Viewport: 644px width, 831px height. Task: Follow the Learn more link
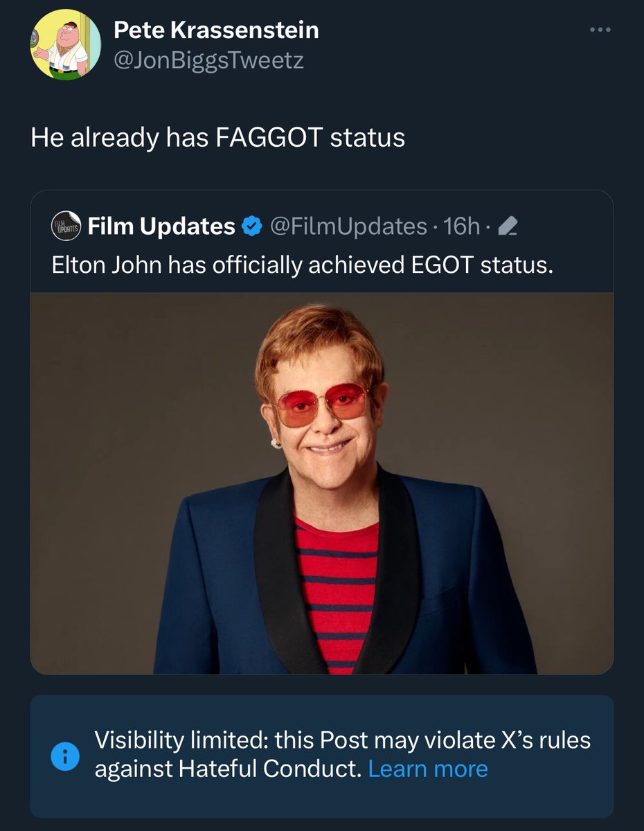[x=428, y=769]
